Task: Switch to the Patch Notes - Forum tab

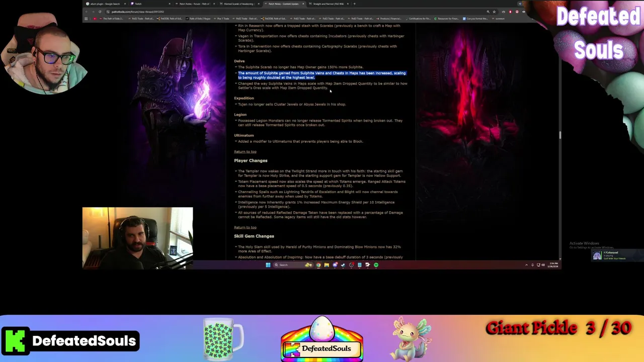Action: 194,4
